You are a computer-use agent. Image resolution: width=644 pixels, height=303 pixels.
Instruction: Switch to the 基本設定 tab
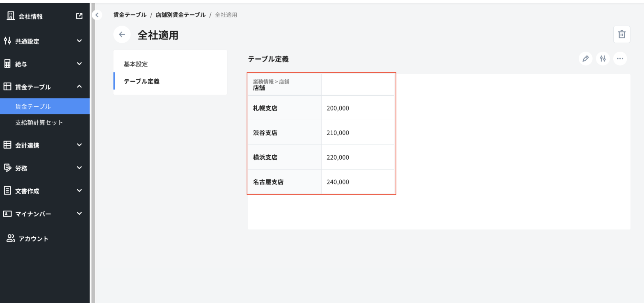(x=136, y=64)
